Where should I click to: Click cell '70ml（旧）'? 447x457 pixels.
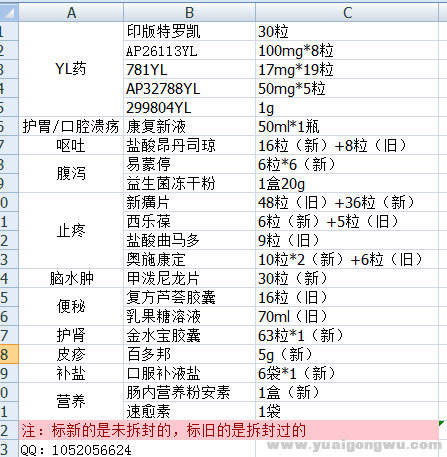click(x=347, y=316)
